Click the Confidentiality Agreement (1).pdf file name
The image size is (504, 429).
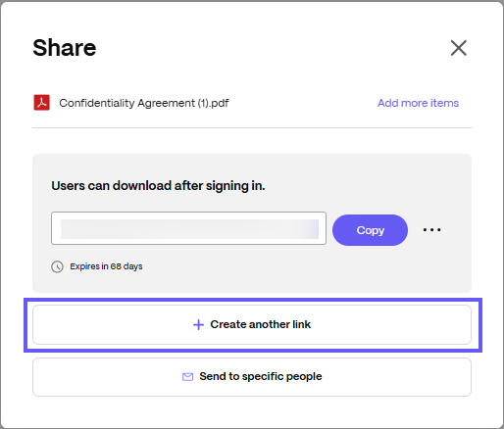[144, 103]
